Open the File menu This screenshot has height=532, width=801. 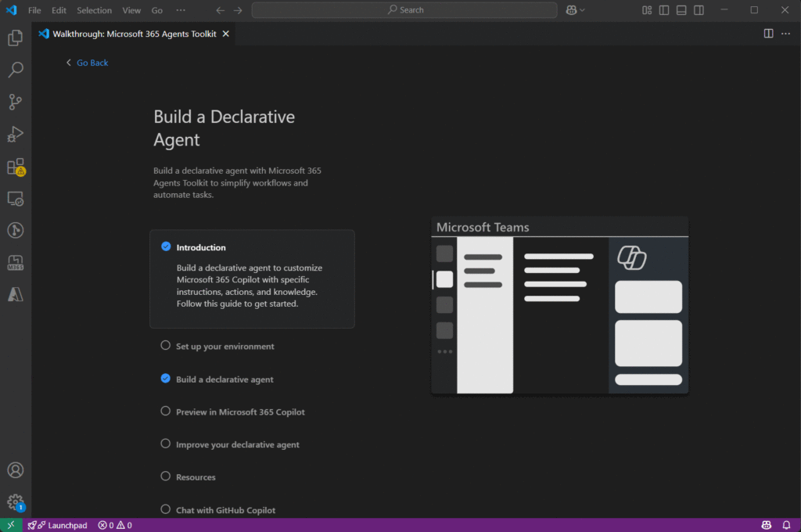(34, 10)
